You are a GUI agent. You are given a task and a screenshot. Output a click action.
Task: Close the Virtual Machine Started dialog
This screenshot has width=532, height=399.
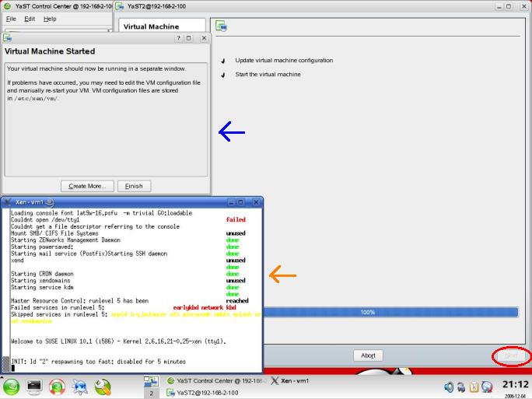click(204, 38)
